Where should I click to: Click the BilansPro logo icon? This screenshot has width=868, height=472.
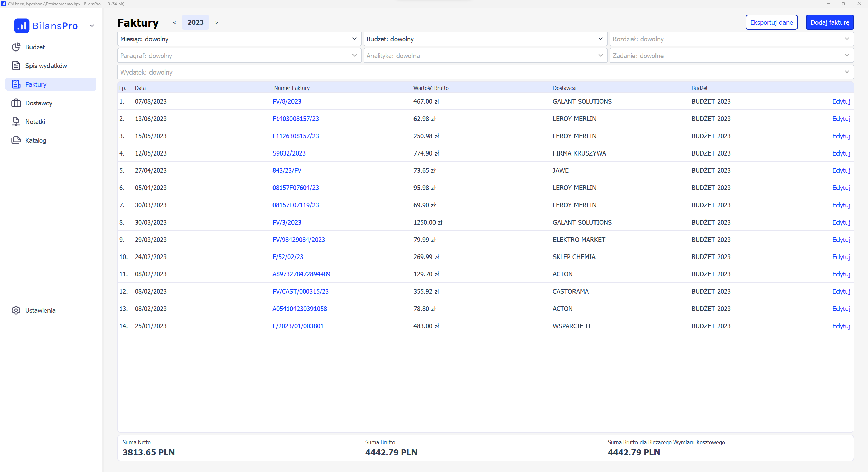pos(22,26)
